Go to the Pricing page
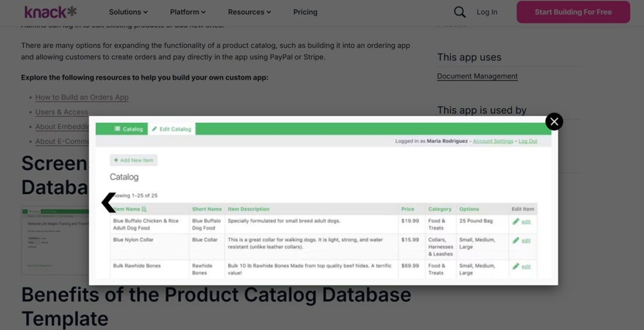Image resolution: width=644 pixels, height=330 pixels. click(305, 12)
